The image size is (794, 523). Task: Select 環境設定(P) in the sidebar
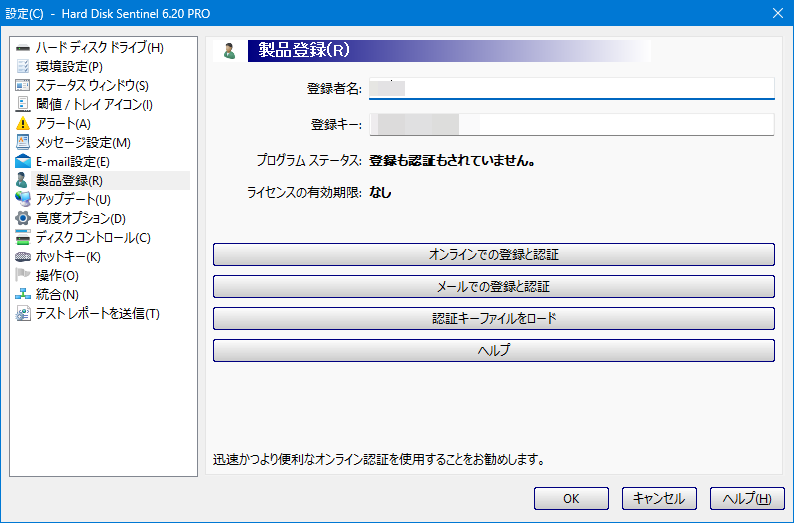[x=69, y=66]
